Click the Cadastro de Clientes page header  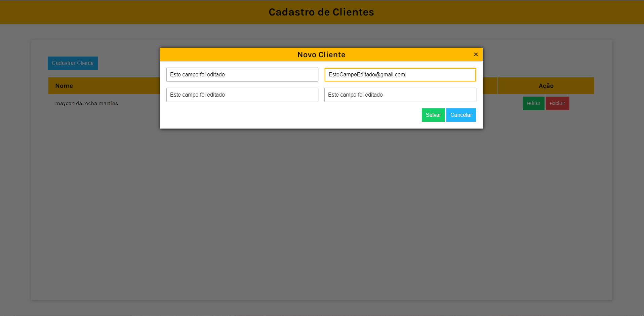coord(321,12)
